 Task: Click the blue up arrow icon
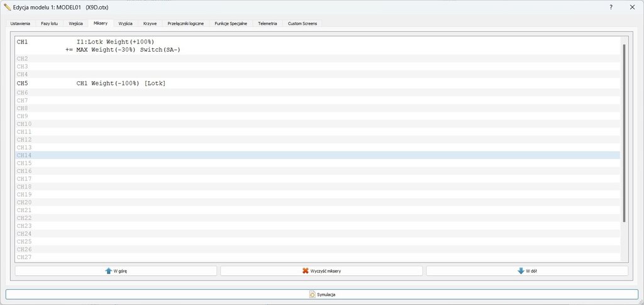109,271
